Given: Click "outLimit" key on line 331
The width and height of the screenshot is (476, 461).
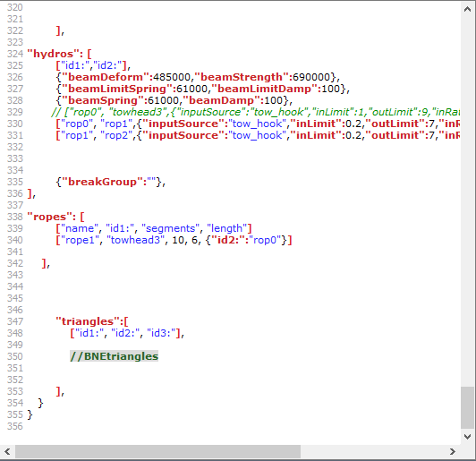Looking at the screenshot, I should [395, 135].
